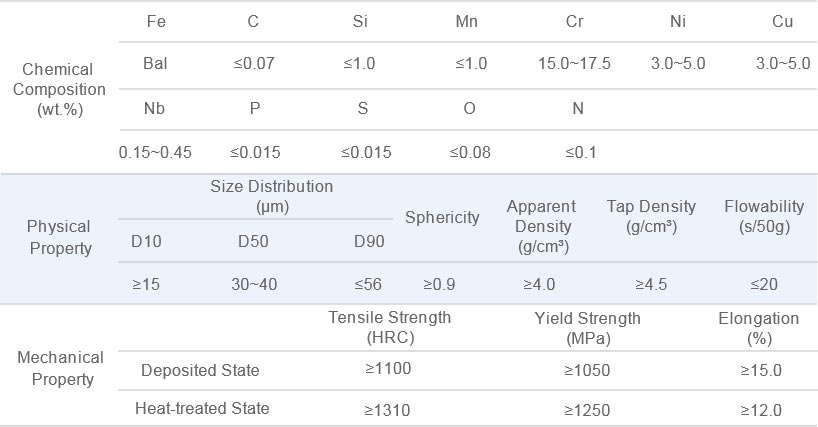Click the Nb range 0.15~0.45 cell
This screenshot has height=427, width=818.
coord(155,152)
